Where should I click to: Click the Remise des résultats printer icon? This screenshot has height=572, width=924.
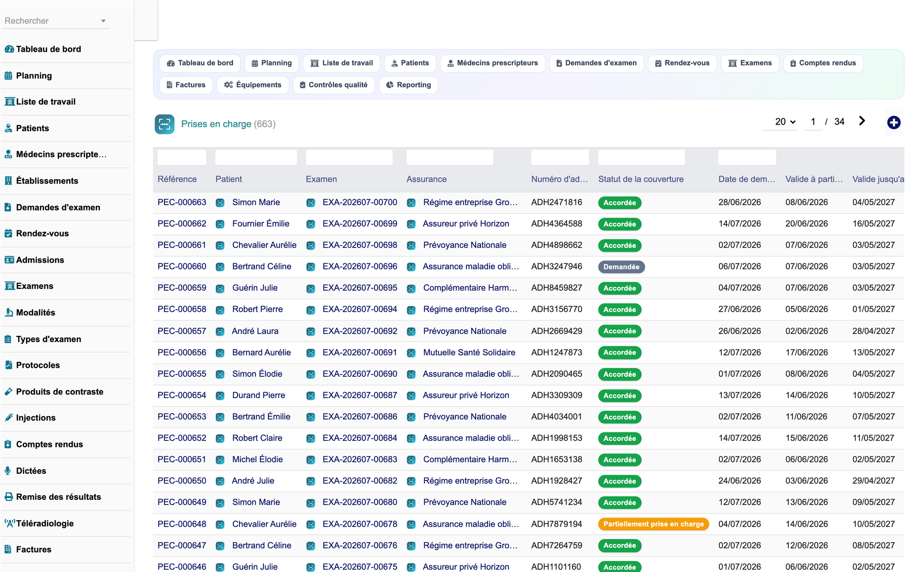pyautogui.click(x=9, y=497)
